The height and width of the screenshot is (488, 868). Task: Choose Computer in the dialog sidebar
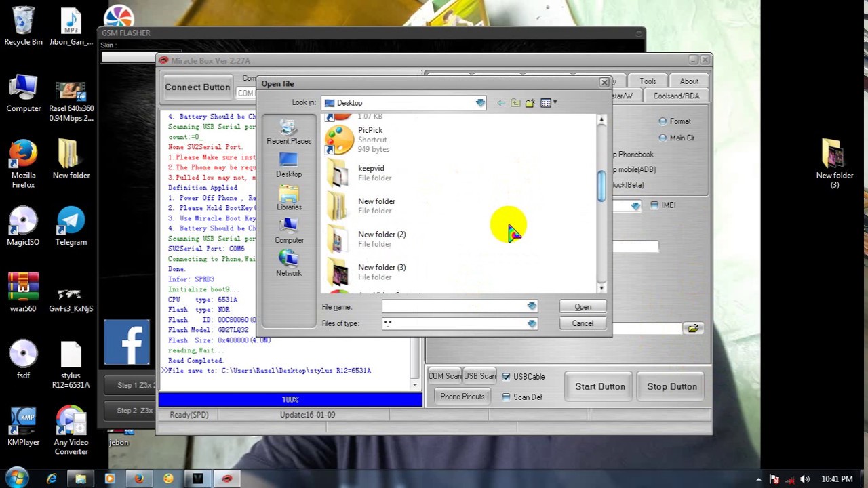289,232
